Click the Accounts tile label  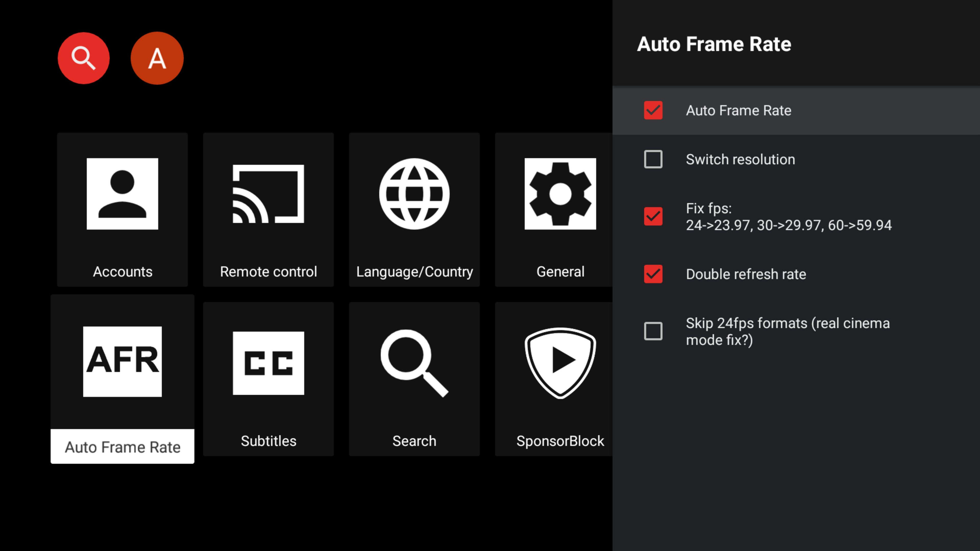(122, 271)
